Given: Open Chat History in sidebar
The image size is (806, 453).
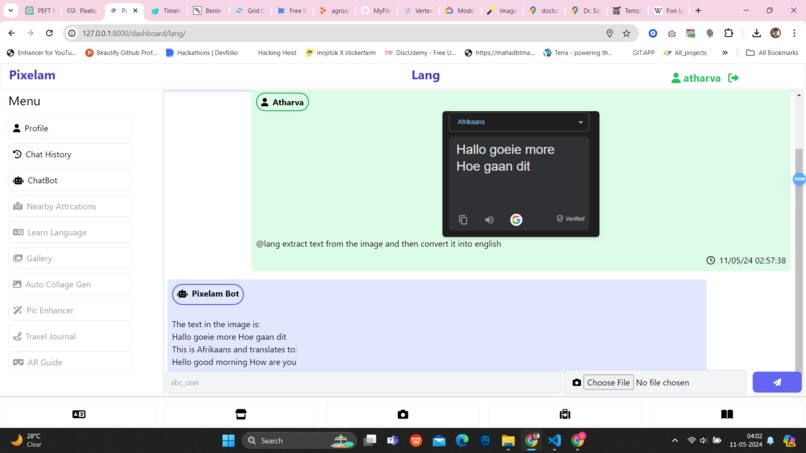Looking at the screenshot, I should pyautogui.click(x=70, y=154).
